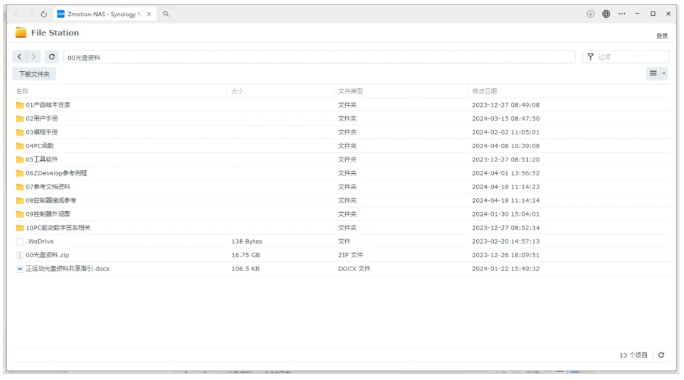This screenshot has width=684, height=380.
Task: Select the 10PC驱动数字签名相关 folder name
Action: [58, 228]
